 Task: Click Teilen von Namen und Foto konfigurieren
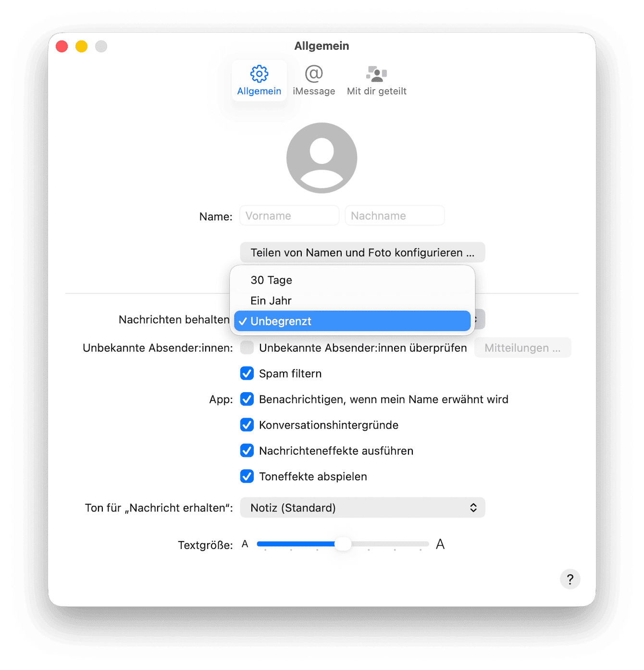coord(362,252)
